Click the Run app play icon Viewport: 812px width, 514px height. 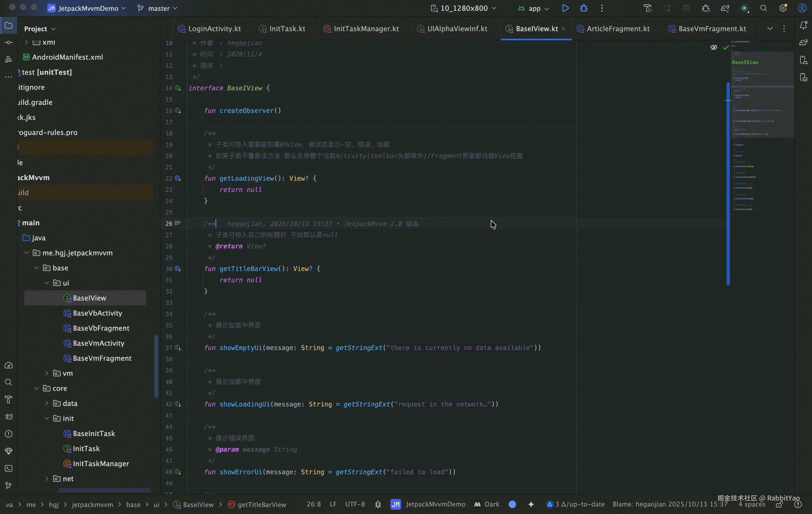coord(565,8)
